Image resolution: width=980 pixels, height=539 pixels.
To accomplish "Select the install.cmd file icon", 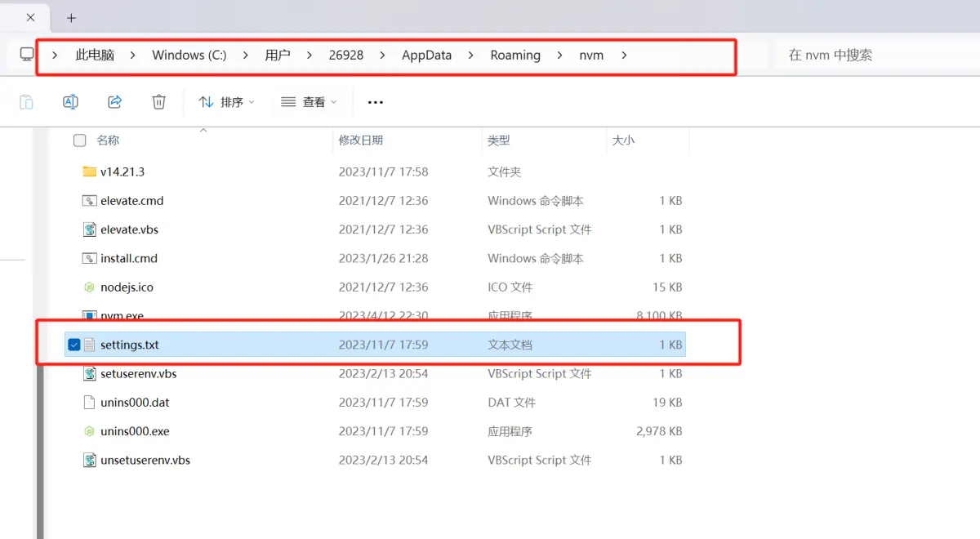I will 90,258.
